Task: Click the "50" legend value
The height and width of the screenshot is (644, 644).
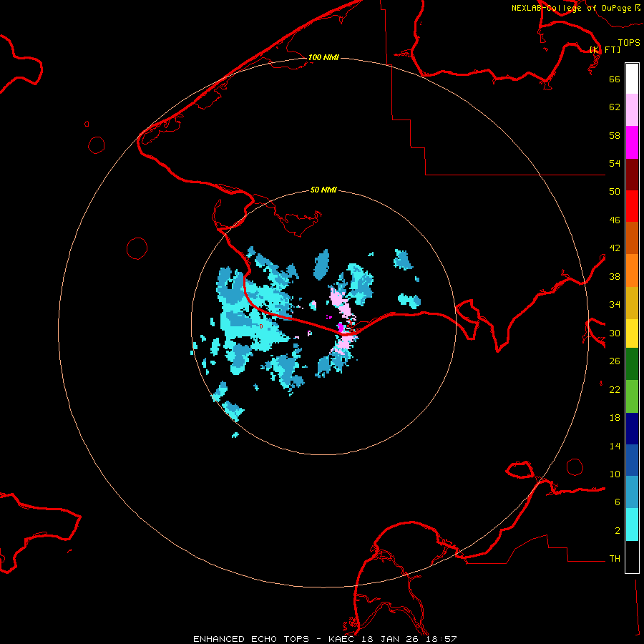Action: (615, 192)
